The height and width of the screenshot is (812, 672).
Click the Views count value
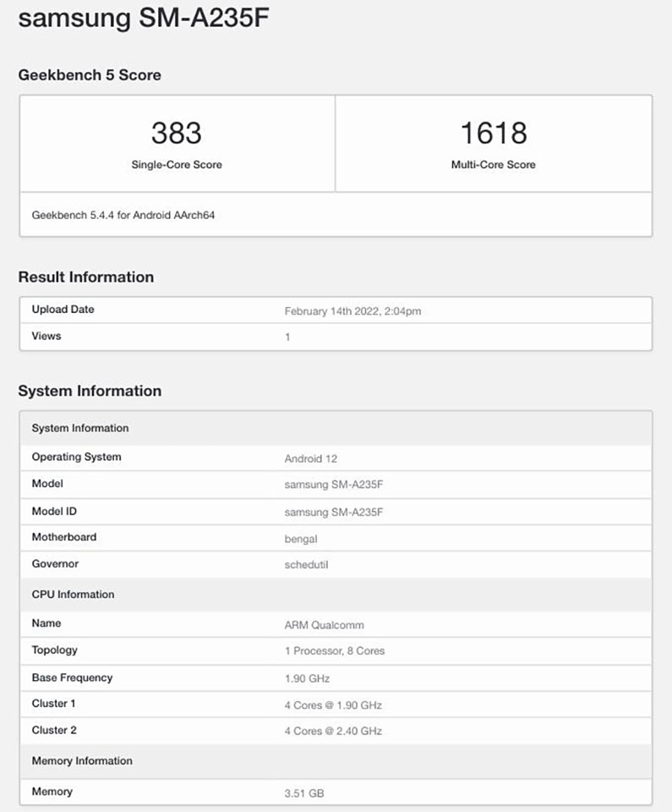(287, 336)
